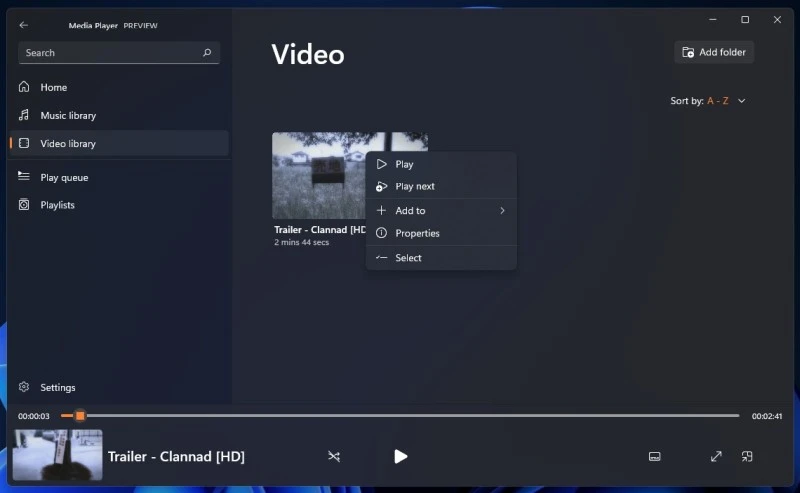Open the Home page
The image size is (800, 493).
coord(119,87)
